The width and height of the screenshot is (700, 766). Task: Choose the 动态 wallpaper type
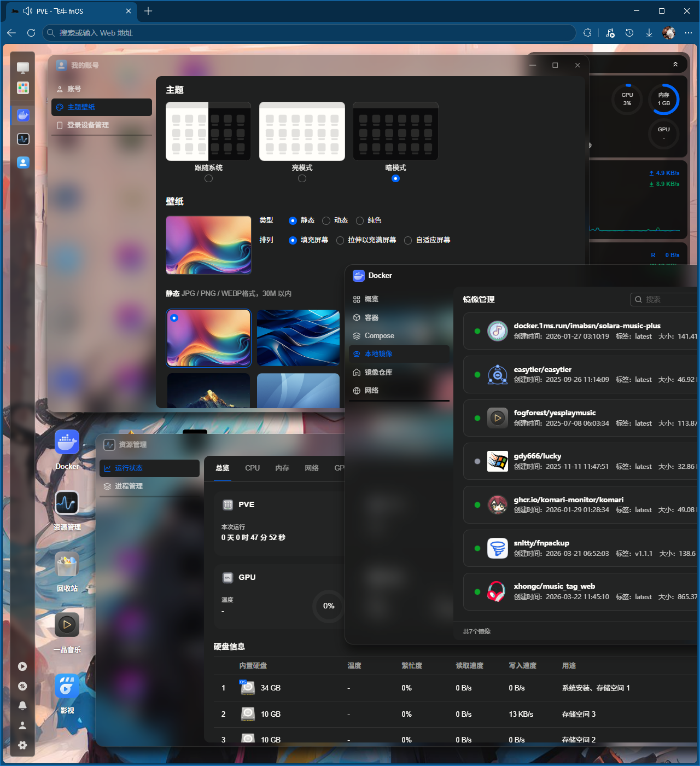coord(326,220)
